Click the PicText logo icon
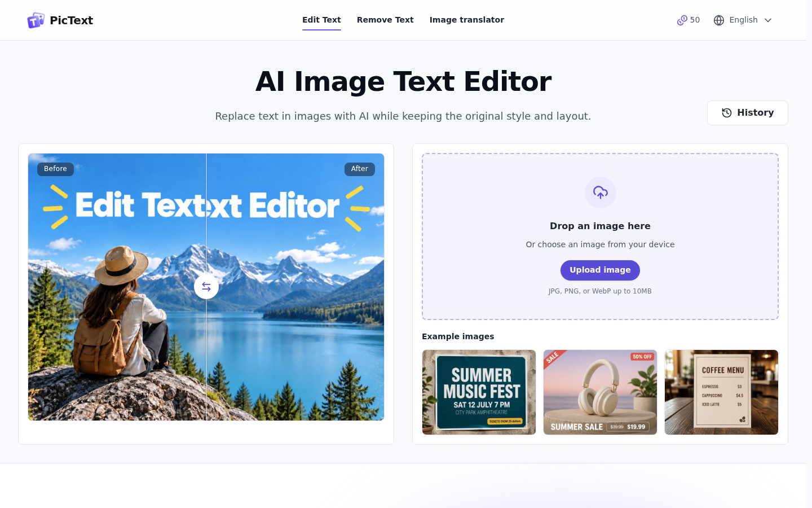 (x=36, y=20)
